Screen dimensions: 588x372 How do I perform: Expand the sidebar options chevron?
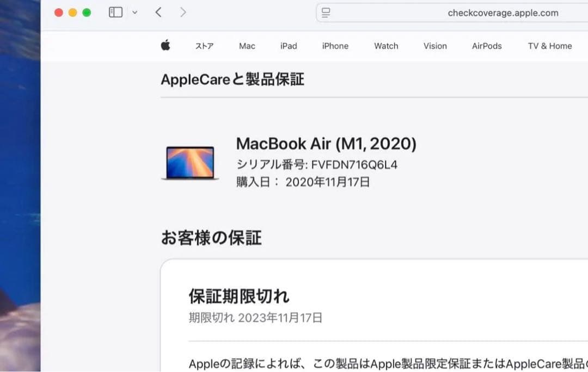[133, 12]
